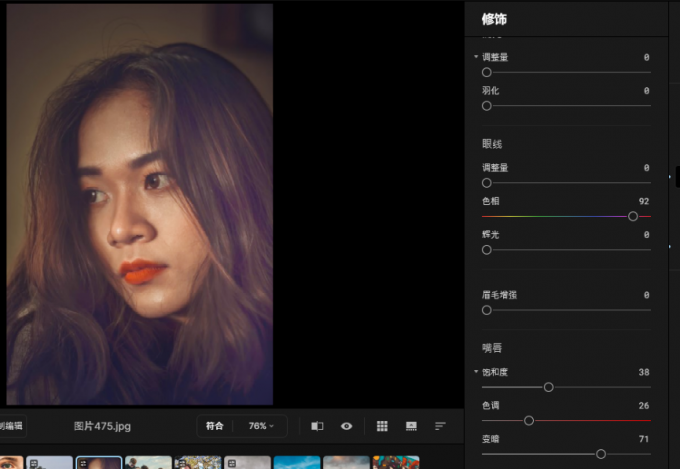Click the 眼线 section heading
The width and height of the screenshot is (680, 469).
tap(492, 144)
